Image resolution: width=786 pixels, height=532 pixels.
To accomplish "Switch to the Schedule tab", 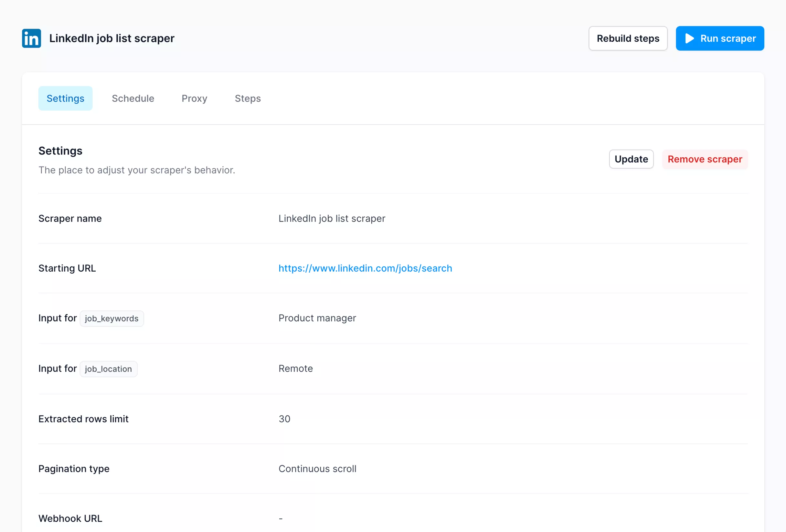I will pos(133,98).
